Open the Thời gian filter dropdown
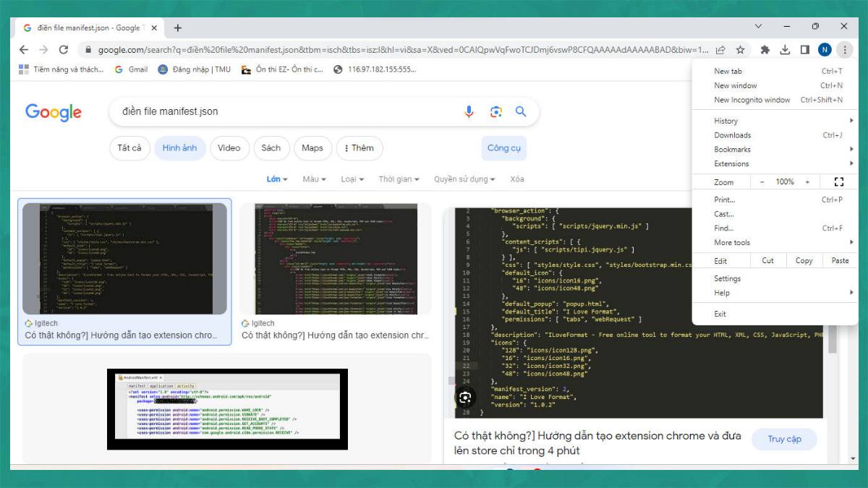 (x=400, y=179)
